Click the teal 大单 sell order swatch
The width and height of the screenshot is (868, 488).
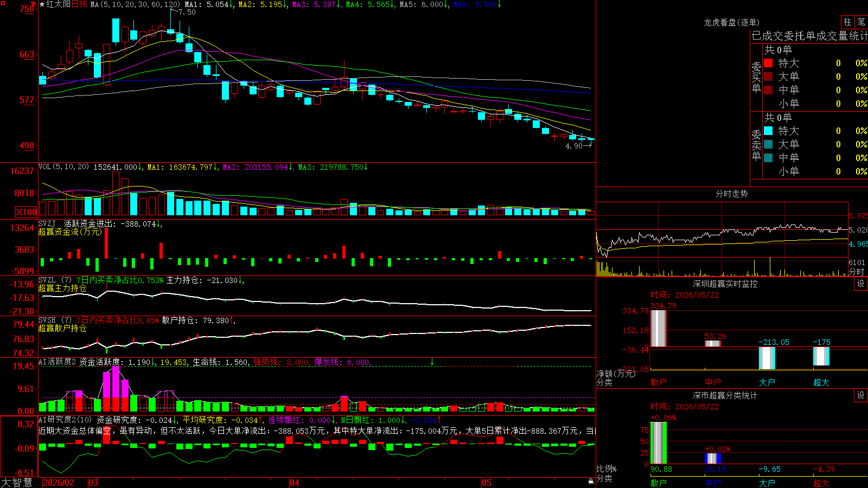[x=768, y=144]
